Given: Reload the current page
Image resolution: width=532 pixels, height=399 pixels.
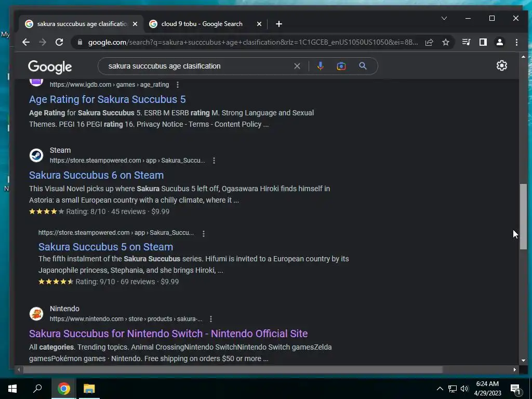Looking at the screenshot, I should (59, 42).
